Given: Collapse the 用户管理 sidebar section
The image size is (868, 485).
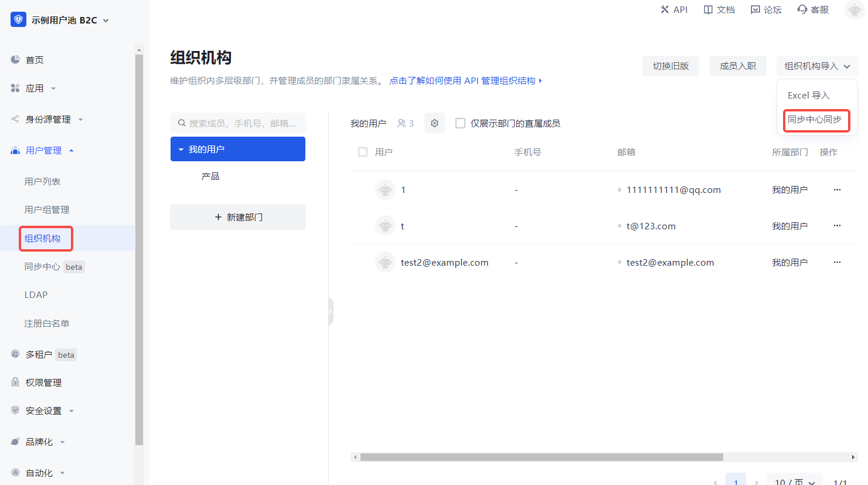Looking at the screenshot, I should point(44,151).
